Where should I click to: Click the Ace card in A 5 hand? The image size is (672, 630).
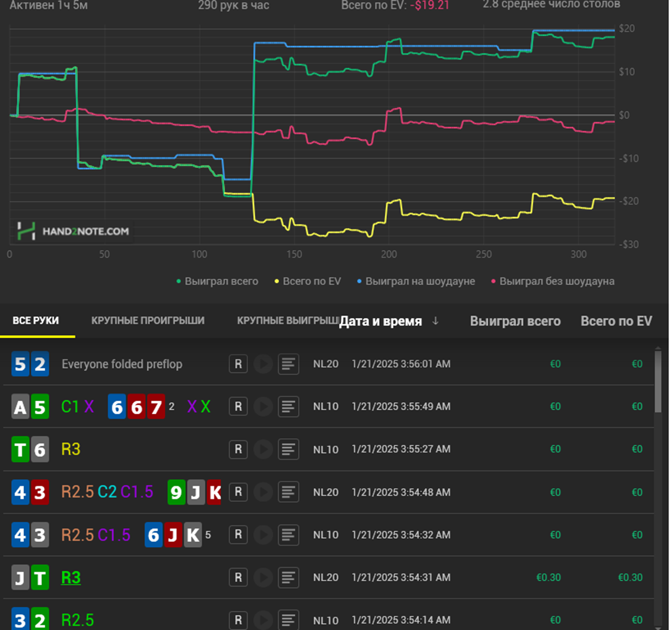(x=20, y=406)
